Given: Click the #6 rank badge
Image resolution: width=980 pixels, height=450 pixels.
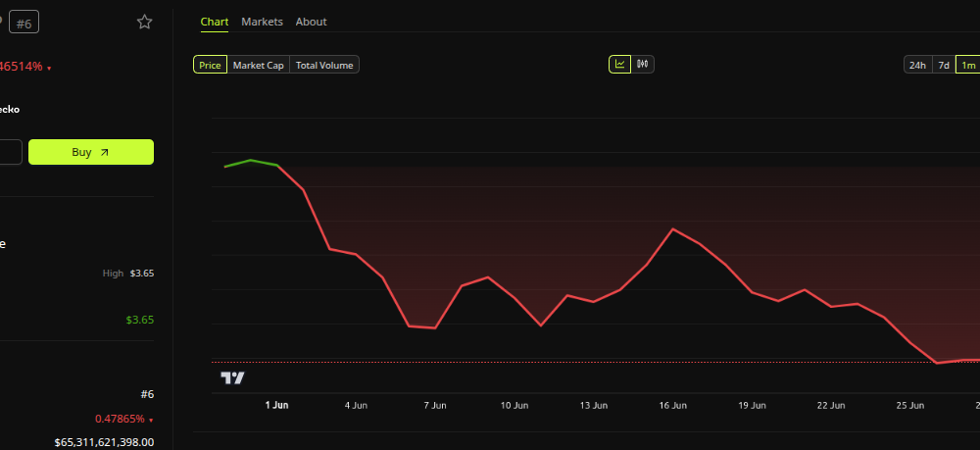Looking at the screenshot, I should [x=24, y=24].
